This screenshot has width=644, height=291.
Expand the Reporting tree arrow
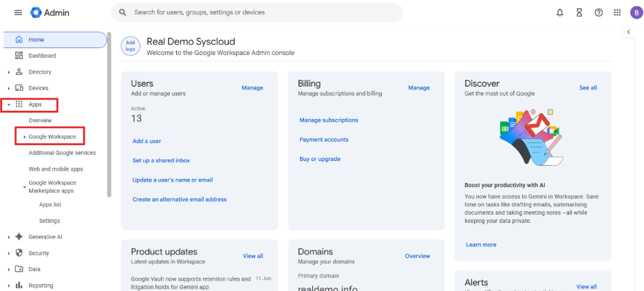pos(9,285)
